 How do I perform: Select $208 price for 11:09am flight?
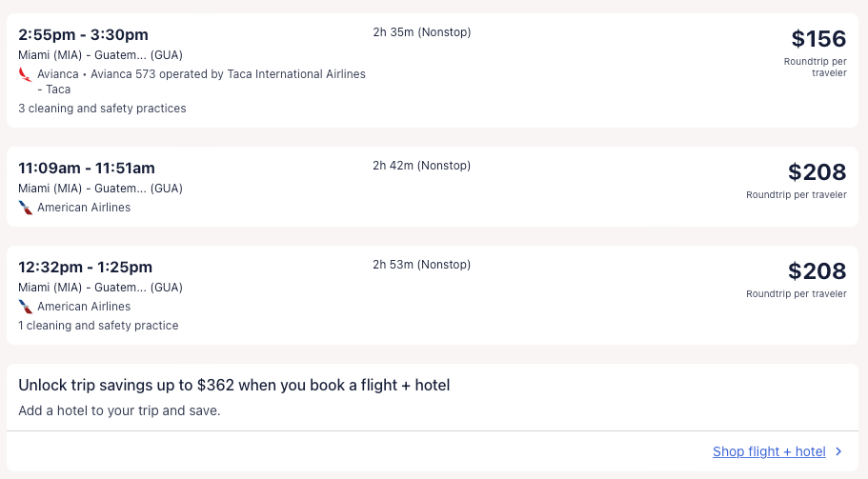click(817, 172)
